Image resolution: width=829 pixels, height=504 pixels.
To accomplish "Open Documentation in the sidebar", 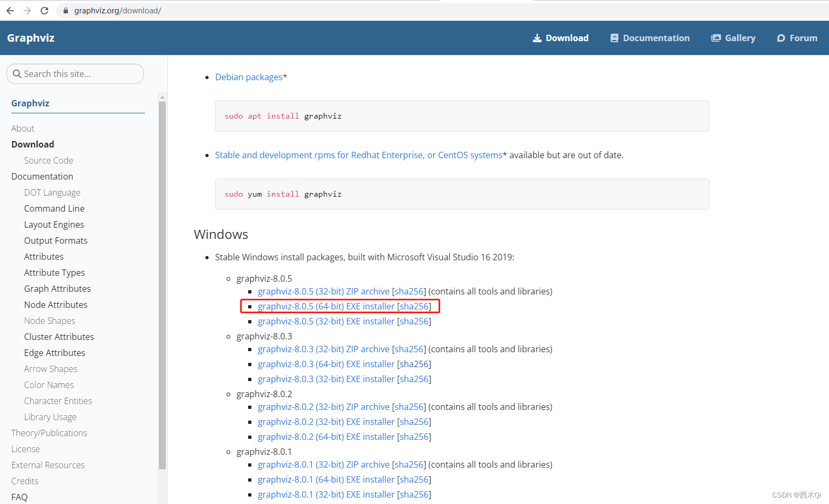I will coord(42,176).
